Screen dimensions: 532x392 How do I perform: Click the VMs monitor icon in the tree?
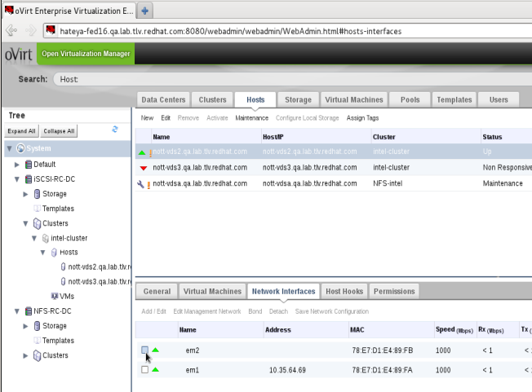pos(55,296)
